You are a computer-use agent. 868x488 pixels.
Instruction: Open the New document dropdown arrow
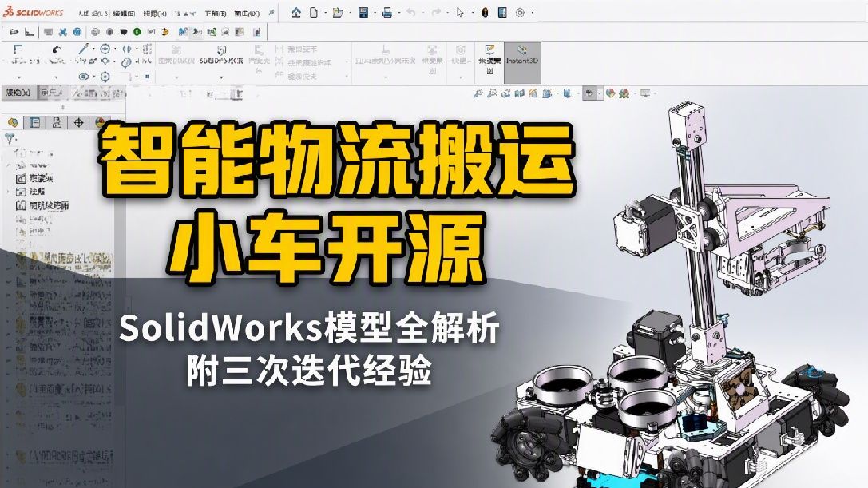324,13
